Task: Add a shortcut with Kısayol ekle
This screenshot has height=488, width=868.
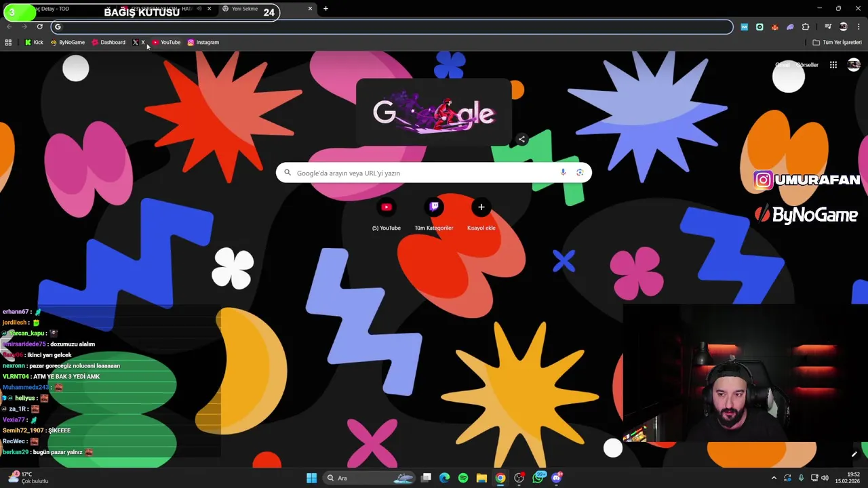Action: tap(481, 215)
